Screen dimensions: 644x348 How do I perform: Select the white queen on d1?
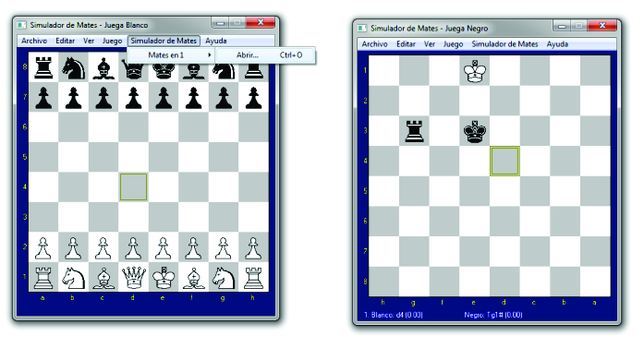[x=133, y=278]
